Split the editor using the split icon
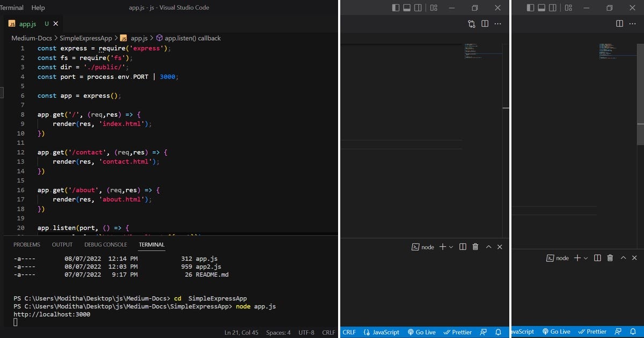This screenshot has width=644, height=338. pyautogui.click(x=485, y=24)
